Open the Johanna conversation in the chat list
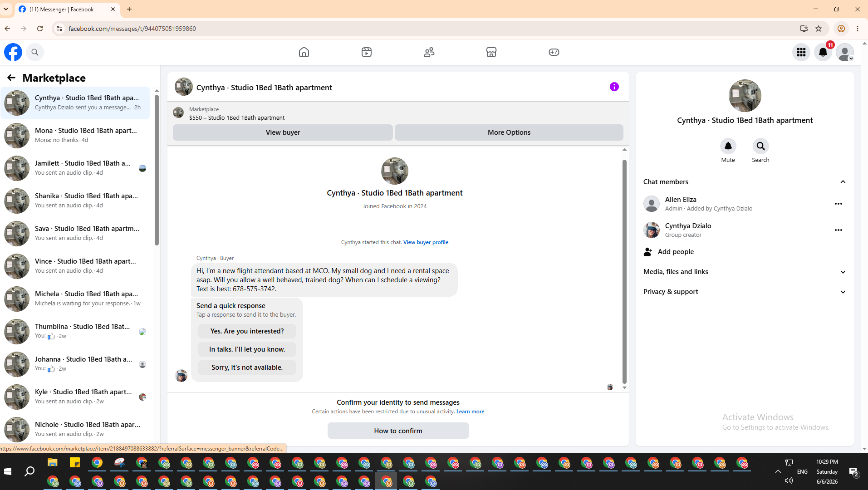The height and width of the screenshot is (490, 868). [75, 364]
